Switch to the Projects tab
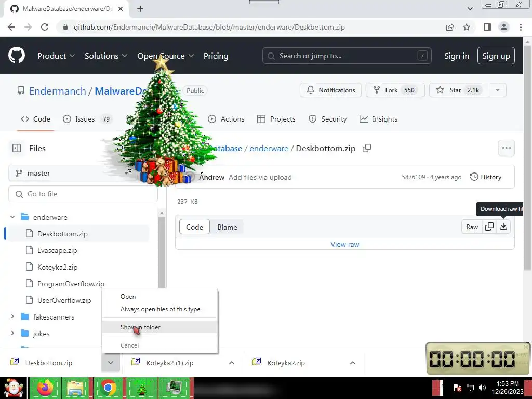 click(276, 119)
